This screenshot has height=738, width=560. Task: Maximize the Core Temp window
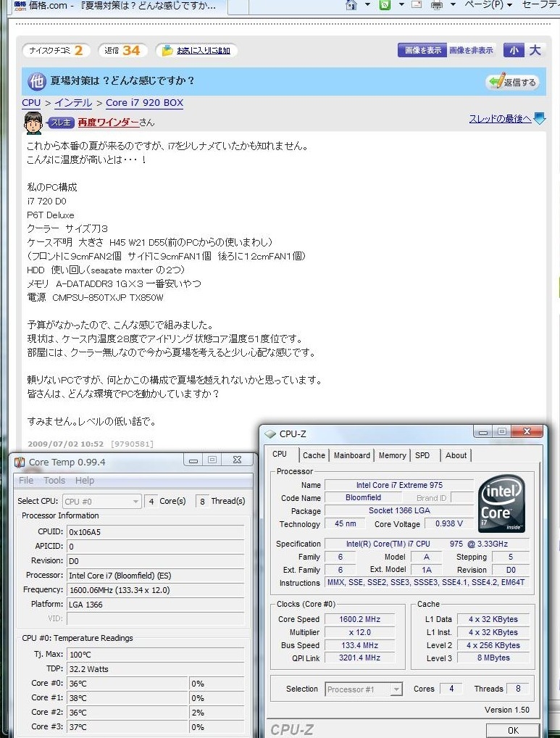tap(212, 460)
